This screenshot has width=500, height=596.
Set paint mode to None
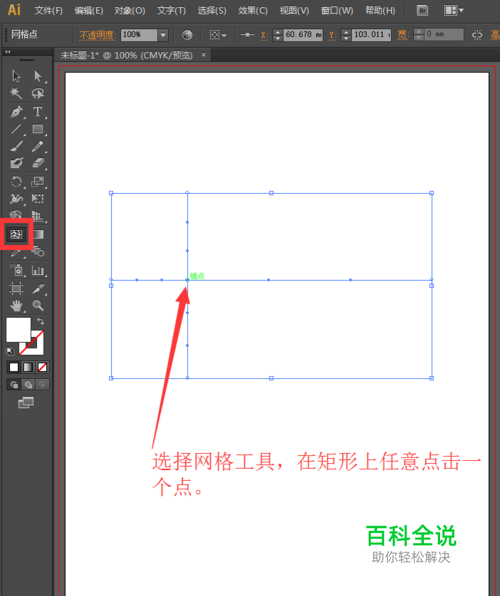pyautogui.click(x=42, y=367)
